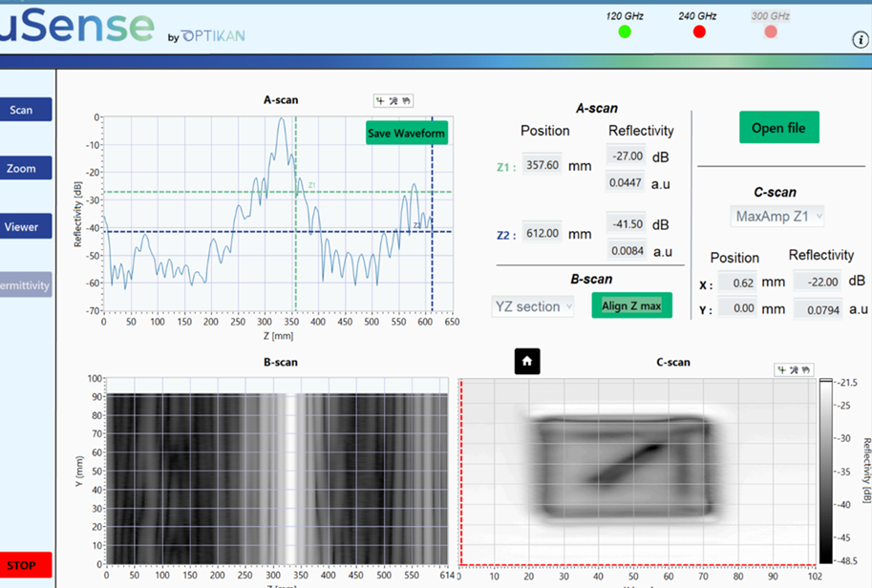Click the bright vertical band in B-scan image
Image resolution: width=872 pixels, height=588 pixels.
point(290,479)
